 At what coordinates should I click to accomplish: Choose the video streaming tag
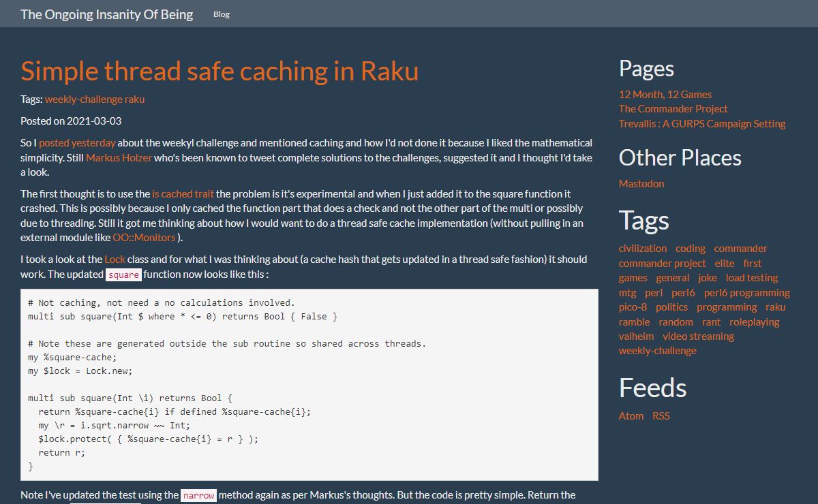tap(698, 336)
